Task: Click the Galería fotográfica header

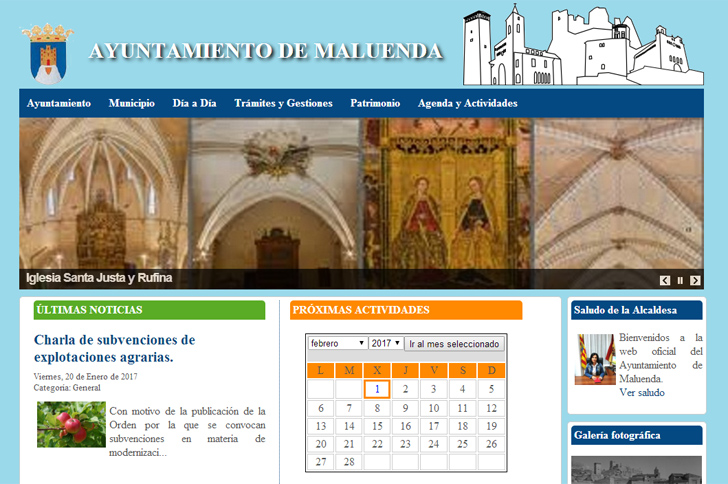Action: click(x=637, y=435)
